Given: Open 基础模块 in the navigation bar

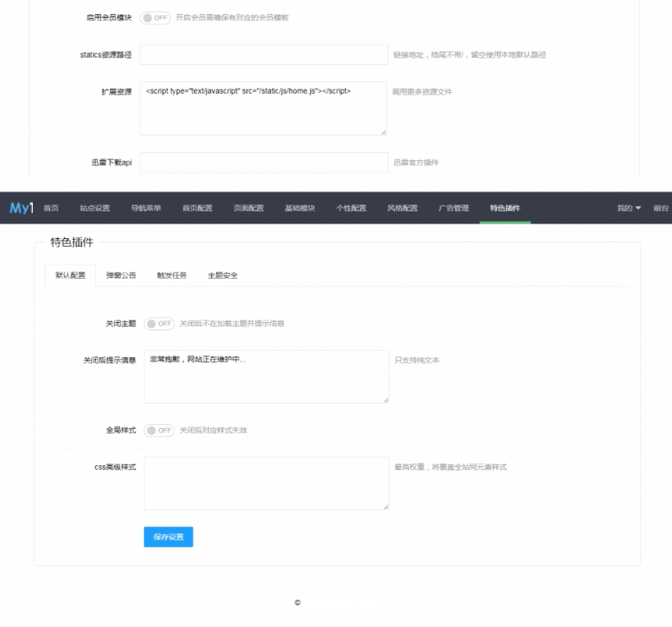Looking at the screenshot, I should (300, 208).
